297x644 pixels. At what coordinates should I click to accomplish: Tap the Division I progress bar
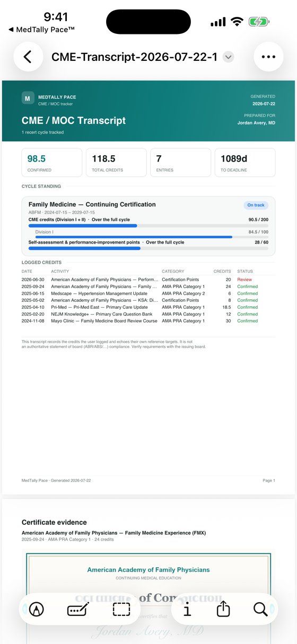(152, 237)
